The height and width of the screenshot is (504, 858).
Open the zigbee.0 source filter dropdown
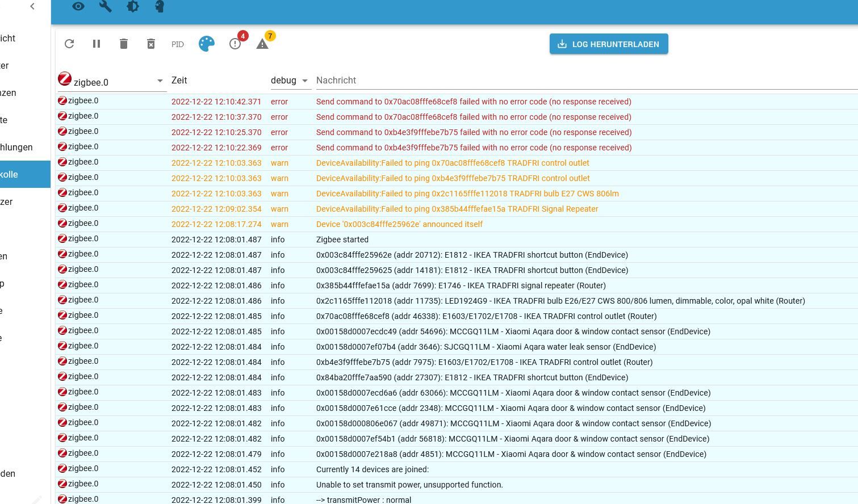point(112,81)
